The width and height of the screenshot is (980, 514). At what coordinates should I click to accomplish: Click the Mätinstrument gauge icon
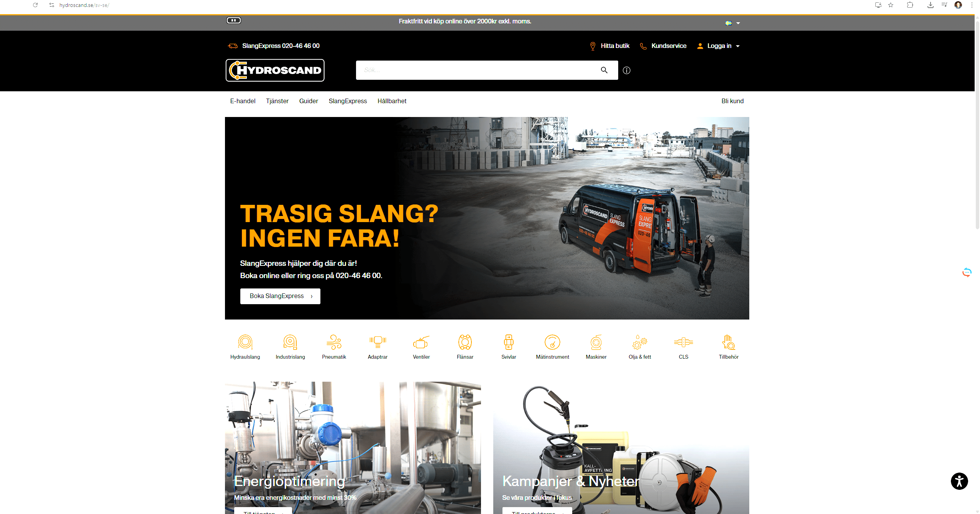click(552, 342)
